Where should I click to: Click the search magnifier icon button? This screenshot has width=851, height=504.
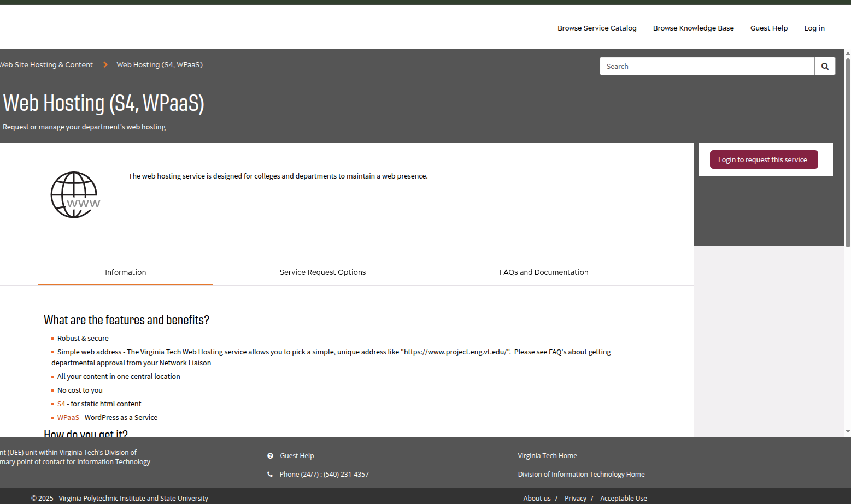coord(825,67)
